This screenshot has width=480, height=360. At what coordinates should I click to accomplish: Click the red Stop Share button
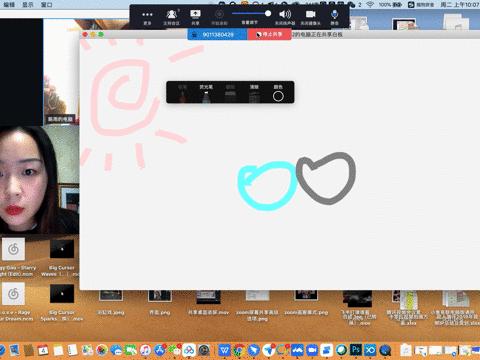pyautogui.click(x=269, y=34)
